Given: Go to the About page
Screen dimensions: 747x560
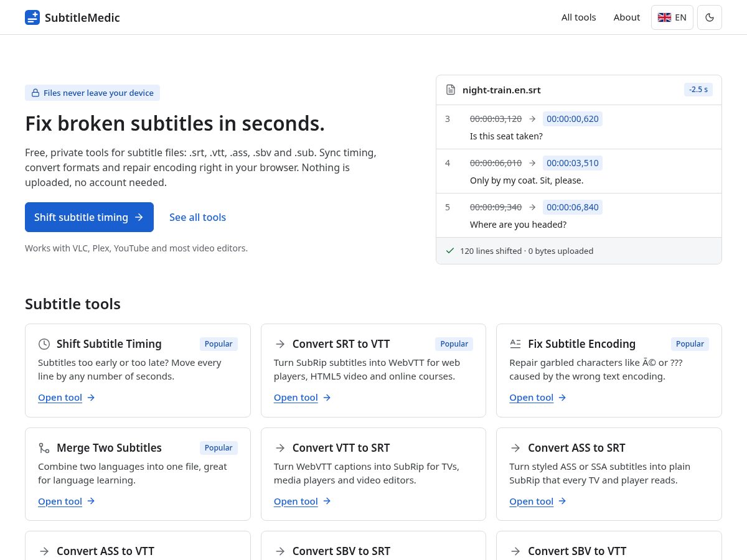Looking at the screenshot, I should (x=627, y=17).
